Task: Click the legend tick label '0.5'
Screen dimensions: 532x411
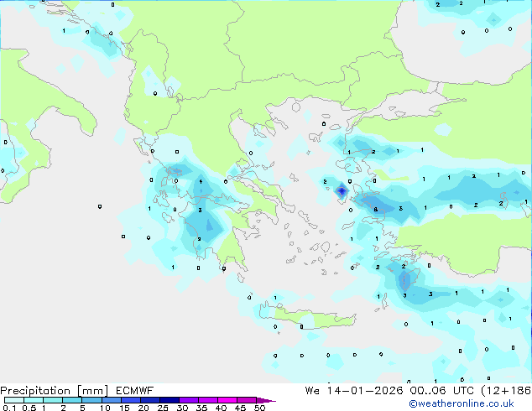Action: pyautogui.click(x=29, y=408)
